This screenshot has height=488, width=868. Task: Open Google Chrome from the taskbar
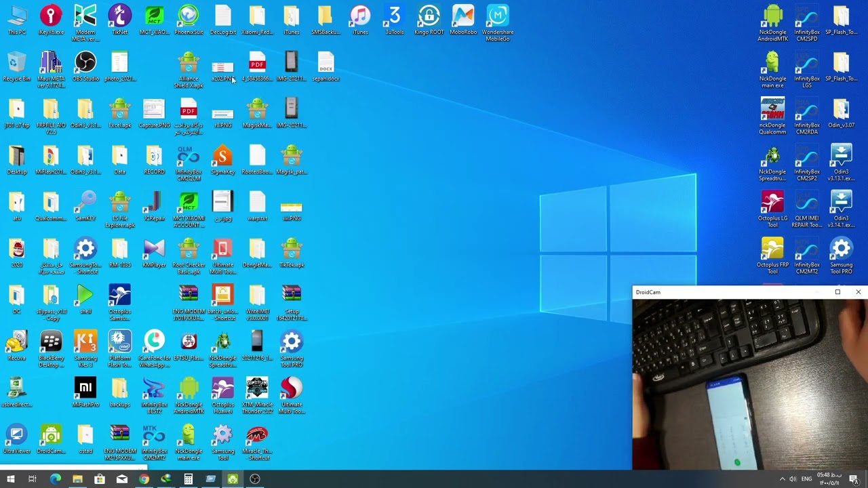(144, 479)
